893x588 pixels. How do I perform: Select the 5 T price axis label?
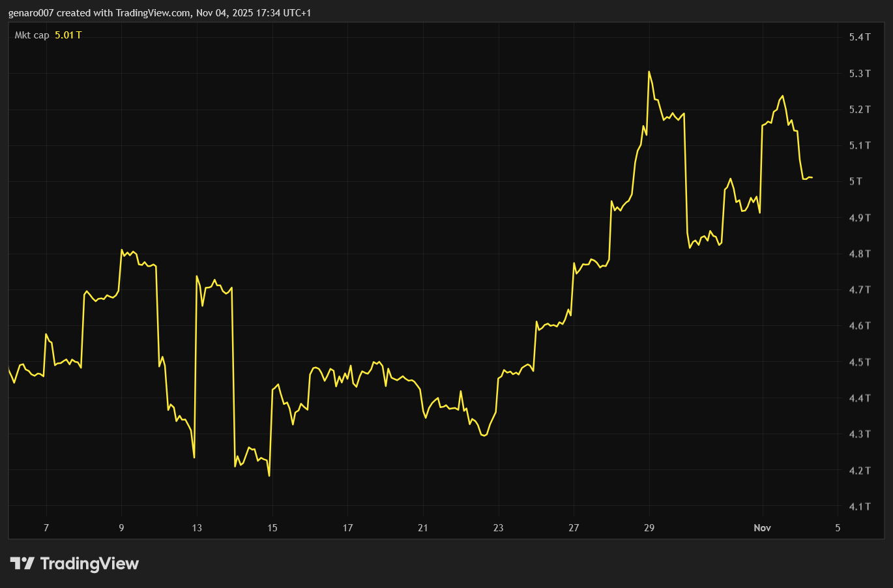(855, 181)
